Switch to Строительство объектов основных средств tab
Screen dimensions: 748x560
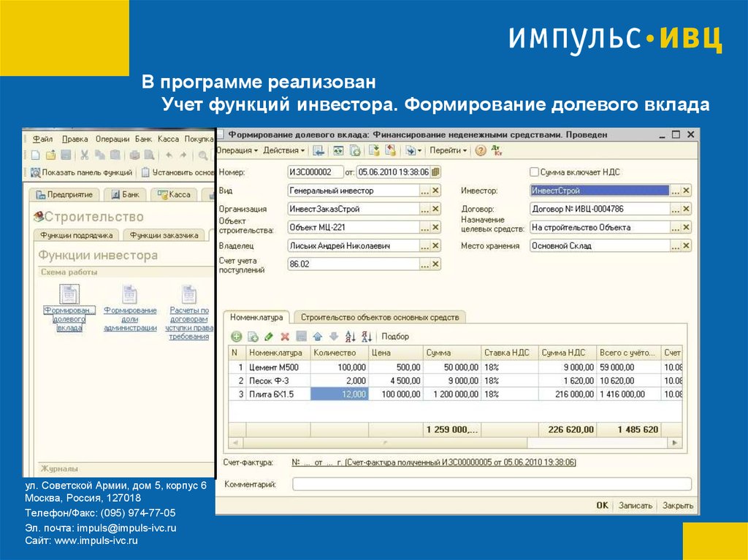pyautogui.click(x=380, y=317)
